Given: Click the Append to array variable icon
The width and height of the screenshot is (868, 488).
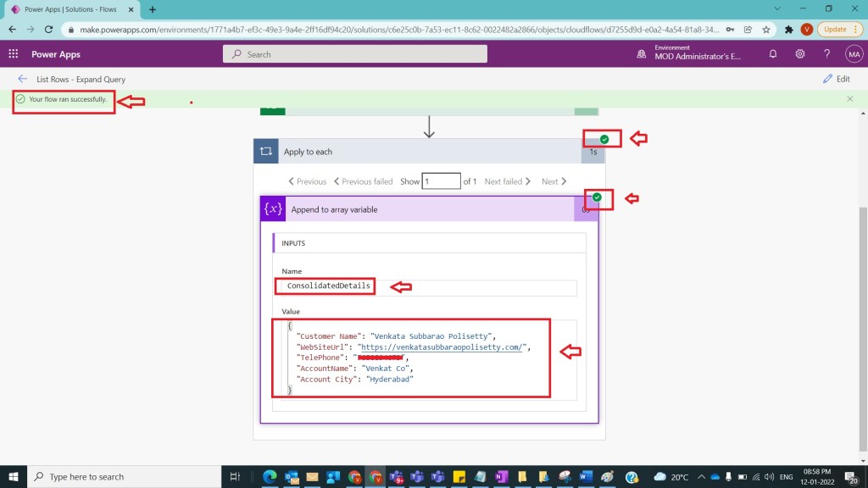Looking at the screenshot, I should coord(273,209).
